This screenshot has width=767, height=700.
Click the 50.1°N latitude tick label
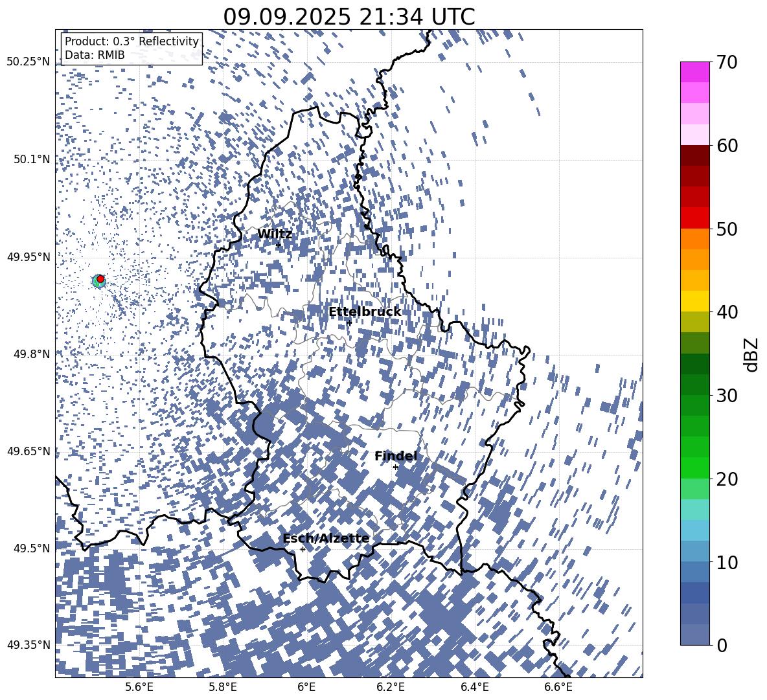[32, 159]
